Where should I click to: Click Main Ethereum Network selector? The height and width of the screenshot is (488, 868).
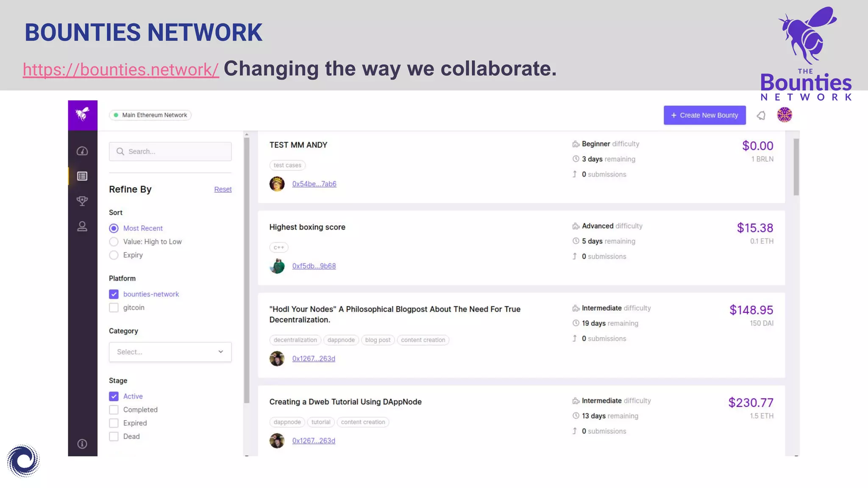tap(150, 115)
